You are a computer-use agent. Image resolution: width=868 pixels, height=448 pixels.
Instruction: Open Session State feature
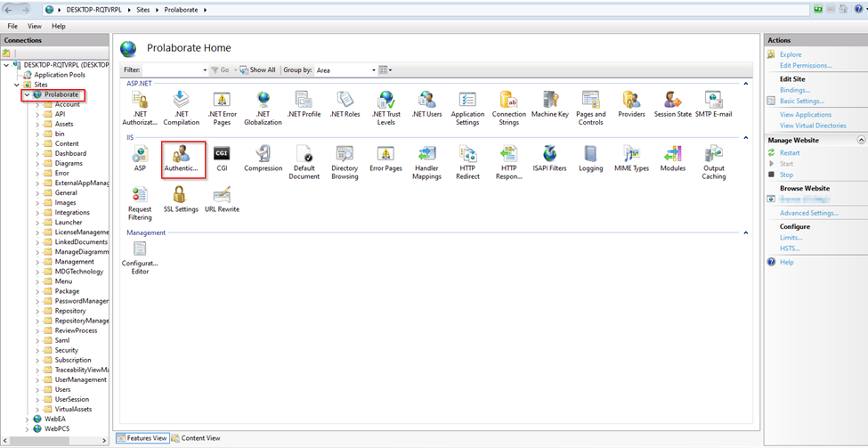[x=673, y=105]
